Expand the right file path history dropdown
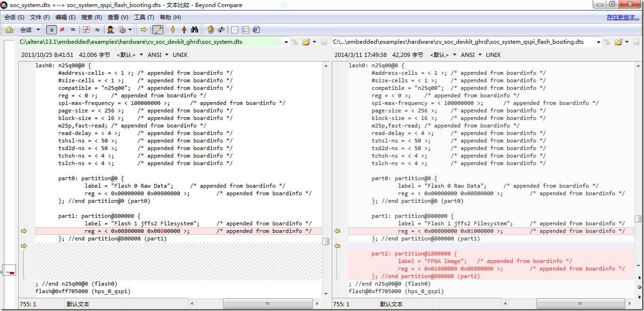 click(x=599, y=42)
